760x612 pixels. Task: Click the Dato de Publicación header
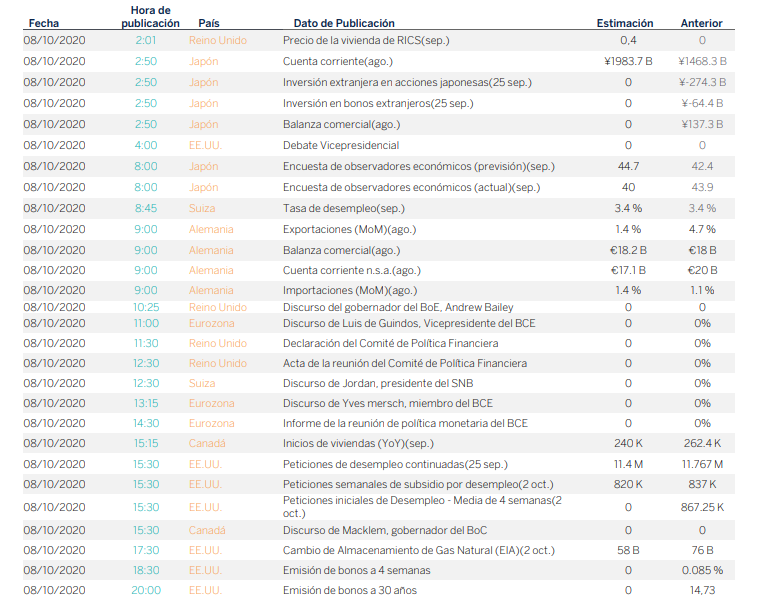coord(343,23)
